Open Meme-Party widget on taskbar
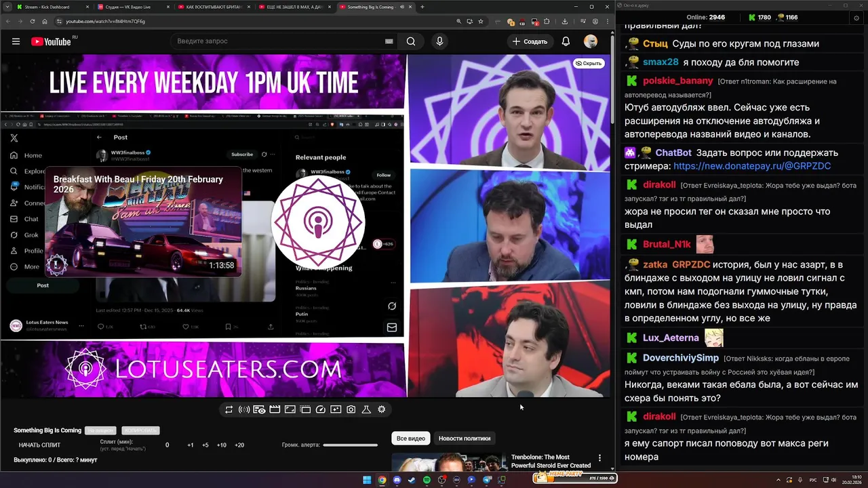This screenshot has height=488, width=868. click(575, 478)
